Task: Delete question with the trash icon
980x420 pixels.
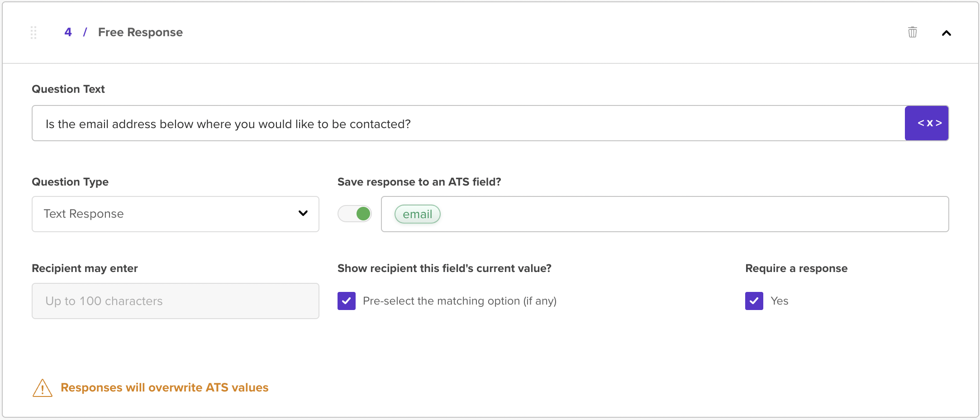Action: tap(912, 33)
